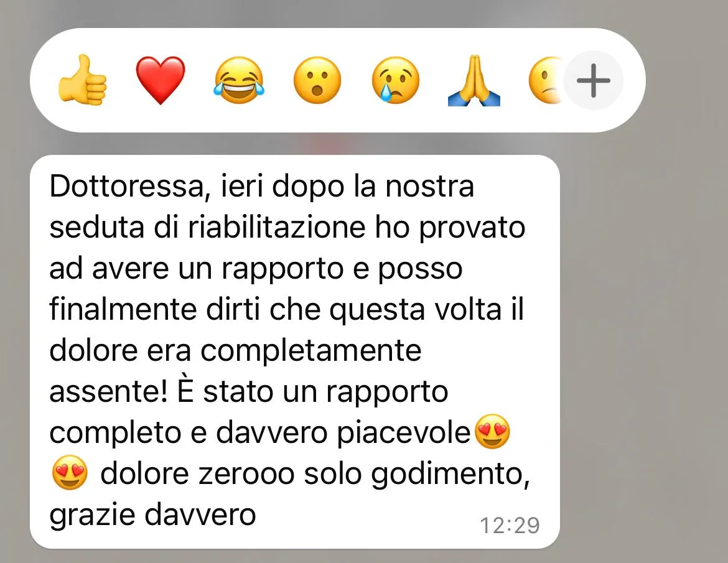The image size is (728, 563).
Task: Tap the word Dottoressa in the message
Action: (126, 186)
